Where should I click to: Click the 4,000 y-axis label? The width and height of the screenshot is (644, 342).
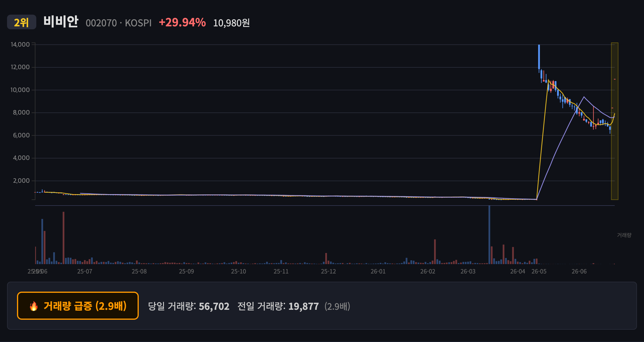pos(21,158)
